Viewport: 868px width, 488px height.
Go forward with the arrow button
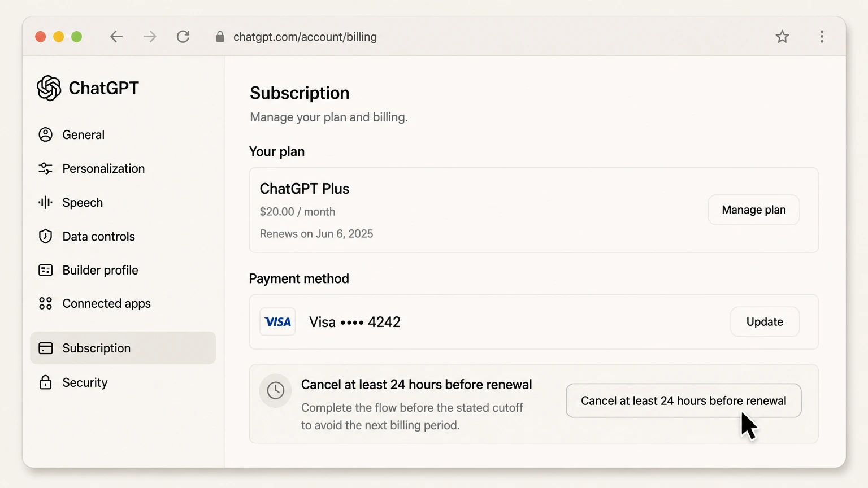150,37
